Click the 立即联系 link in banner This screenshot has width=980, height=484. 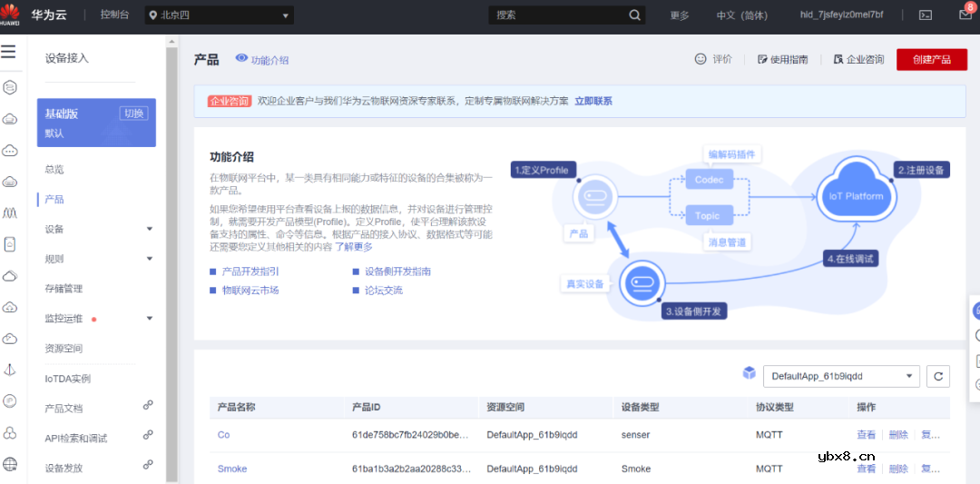point(593,102)
